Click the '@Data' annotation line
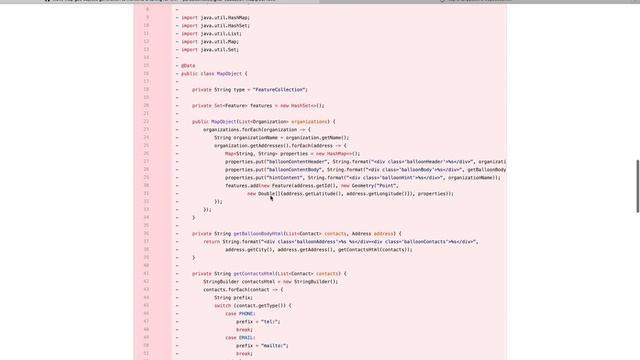 [188, 66]
